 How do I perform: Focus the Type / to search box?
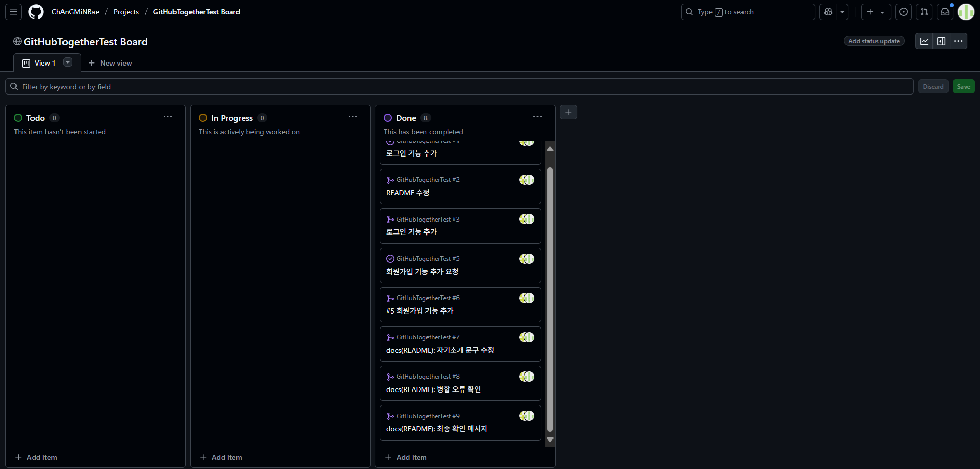748,12
